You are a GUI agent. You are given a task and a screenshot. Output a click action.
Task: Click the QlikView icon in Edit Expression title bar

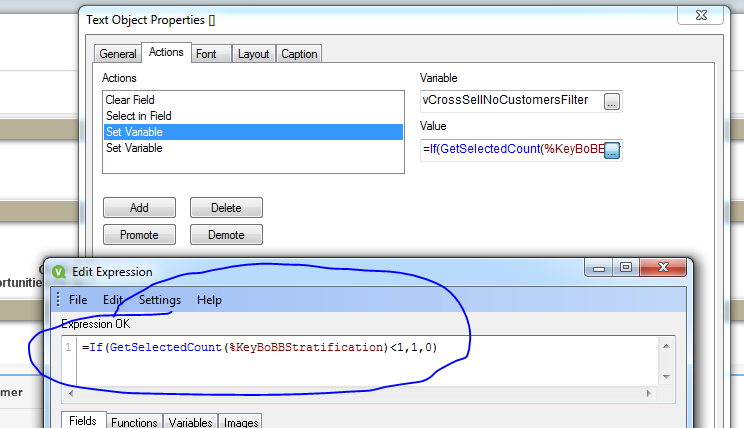[x=59, y=272]
